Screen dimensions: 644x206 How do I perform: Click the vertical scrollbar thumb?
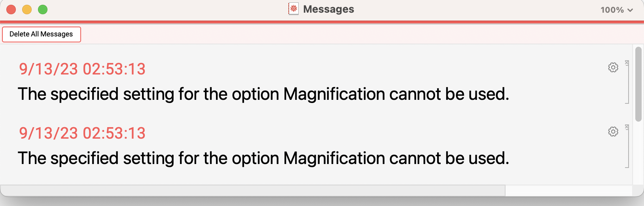pyautogui.click(x=638, y=84)
